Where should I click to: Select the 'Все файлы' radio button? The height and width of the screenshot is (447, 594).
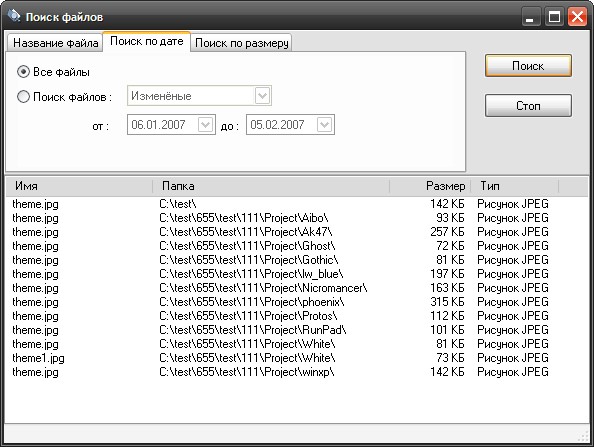pos(23,72)
